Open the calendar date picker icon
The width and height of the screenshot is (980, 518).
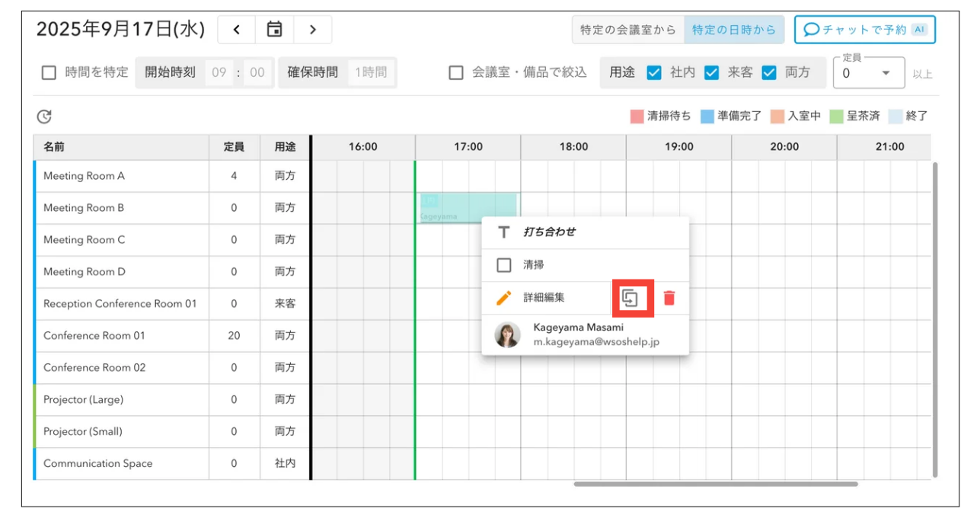point(274,30)
